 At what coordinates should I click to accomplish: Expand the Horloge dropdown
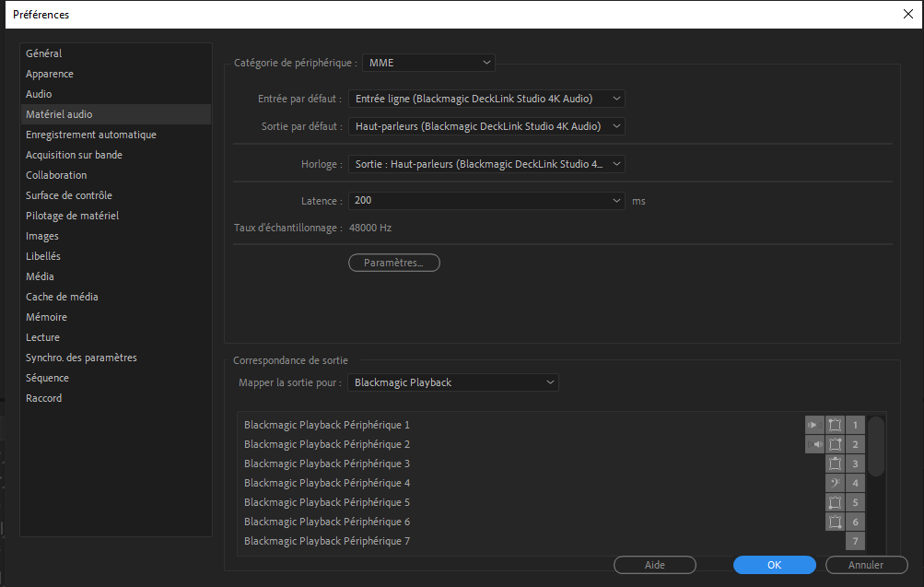485,164
